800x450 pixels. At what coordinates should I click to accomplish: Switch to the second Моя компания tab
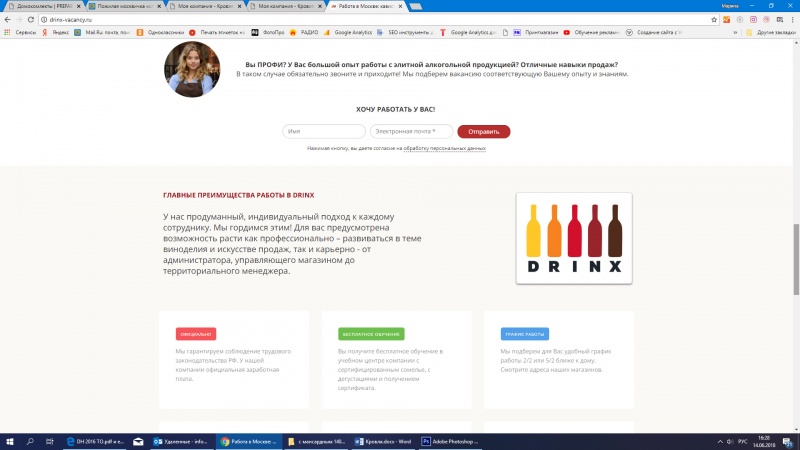286,6
